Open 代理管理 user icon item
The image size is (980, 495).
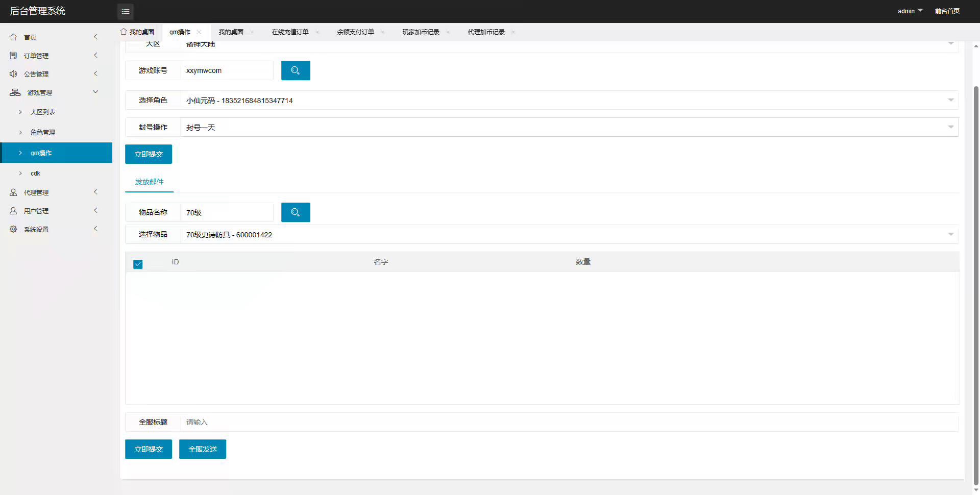point(13,192)
